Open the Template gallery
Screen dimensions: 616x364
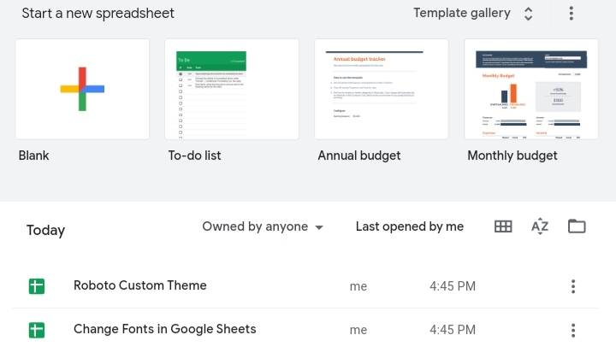(x=462, y=14)
